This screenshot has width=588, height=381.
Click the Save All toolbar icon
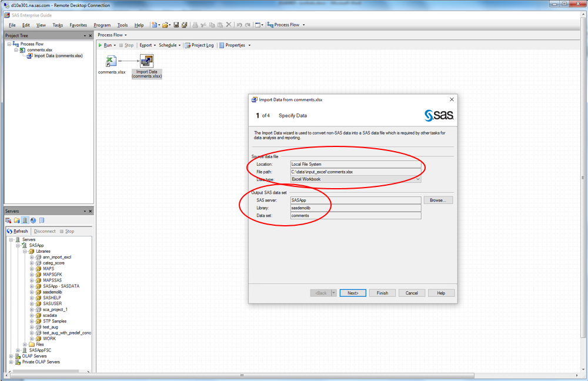click(184, 25)
